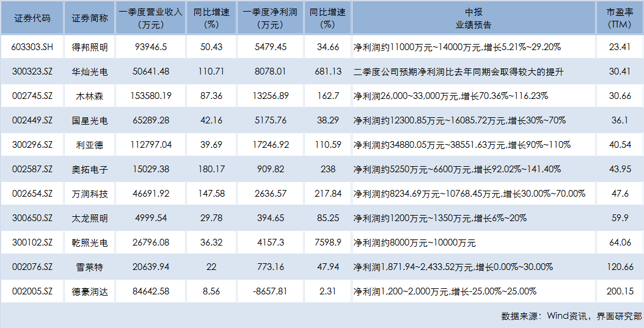Click revenue growth value 8.56

[x=211, y=291]
